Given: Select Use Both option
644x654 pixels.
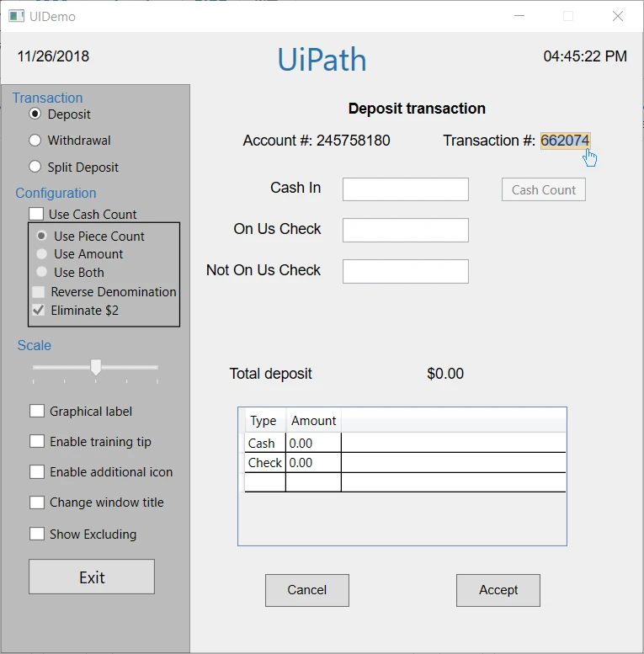Looking at the screenshot, I should pos(41,272).
